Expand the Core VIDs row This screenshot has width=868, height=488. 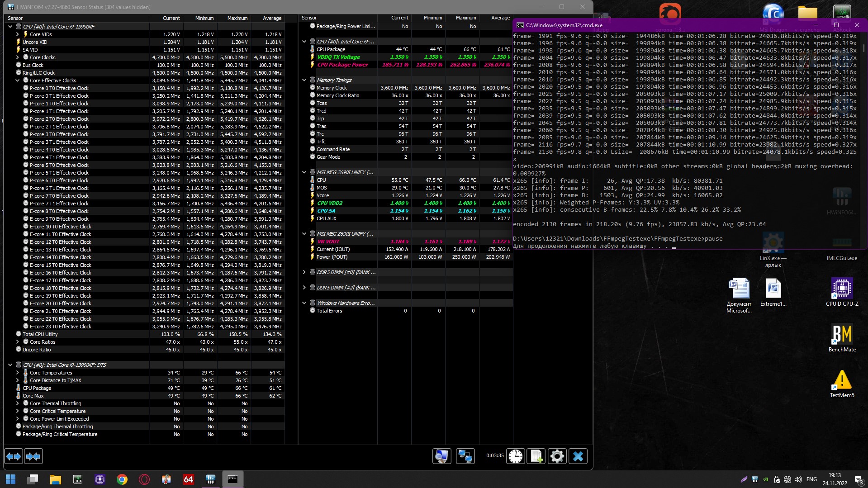pyautogui.click(x=18, y=34)
